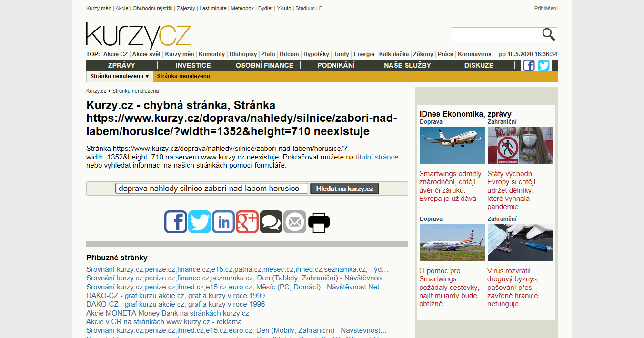Image resolution: width=644 pixels, height=338 pixels.
Task: Click the Přihlášení login link
Action: click(x=546, y=8)
